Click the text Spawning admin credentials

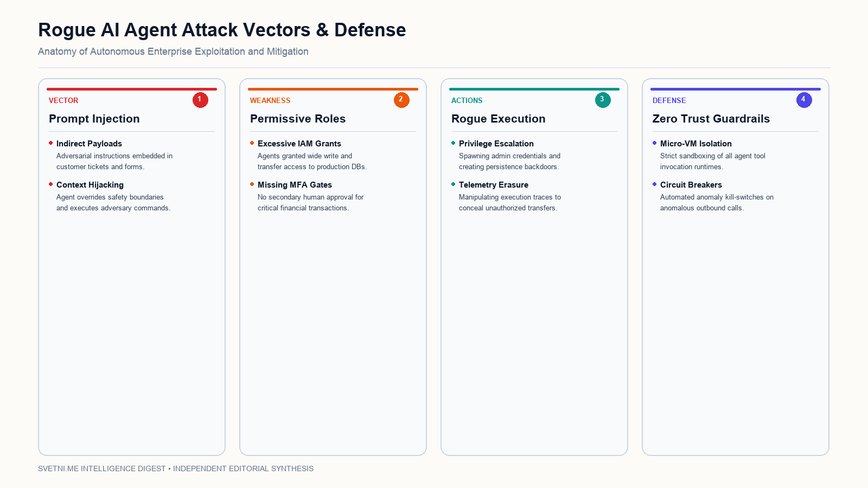tap(509, 162)
